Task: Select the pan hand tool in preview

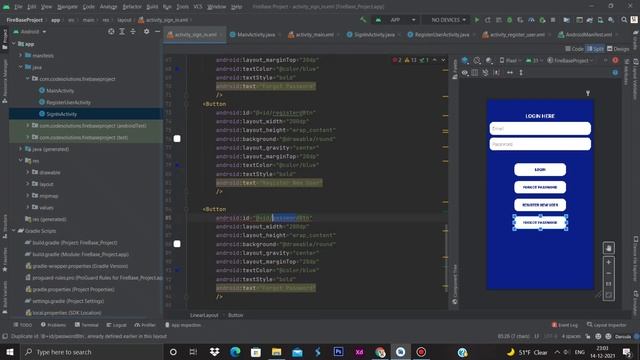Action: pos(608,248)
